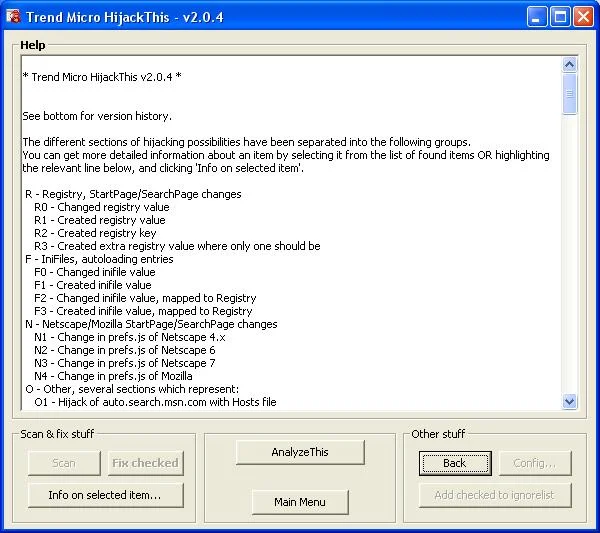The height and width of the screenshot is (533, 600).
Task: Click the AnalyzeThis button
Action: pos(300,452)
